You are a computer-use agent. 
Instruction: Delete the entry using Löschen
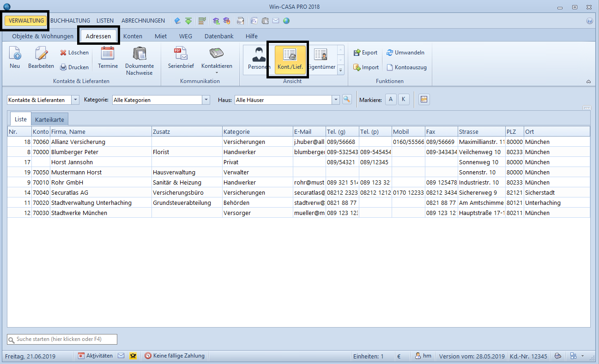74,53
